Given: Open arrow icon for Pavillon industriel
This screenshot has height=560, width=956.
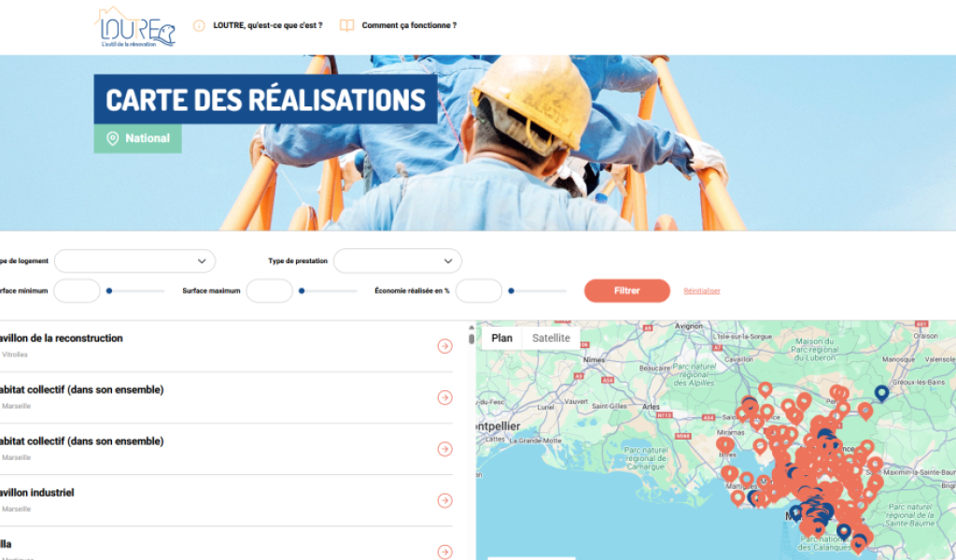Looking at the screenshot, I should pyautogui.click(x=444, y=500).
